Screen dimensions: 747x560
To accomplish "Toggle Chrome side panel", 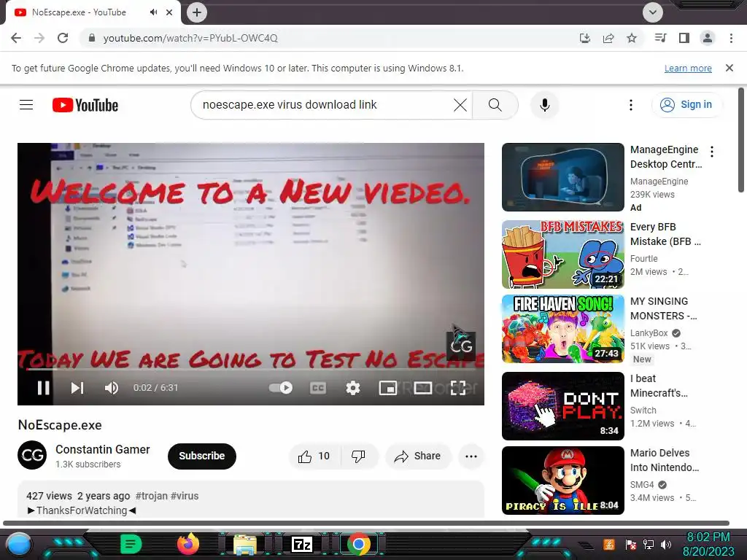I will point(684,38).
